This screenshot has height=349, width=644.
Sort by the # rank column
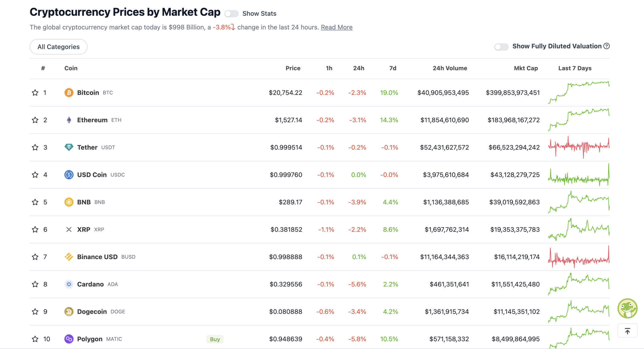point(43,68)
